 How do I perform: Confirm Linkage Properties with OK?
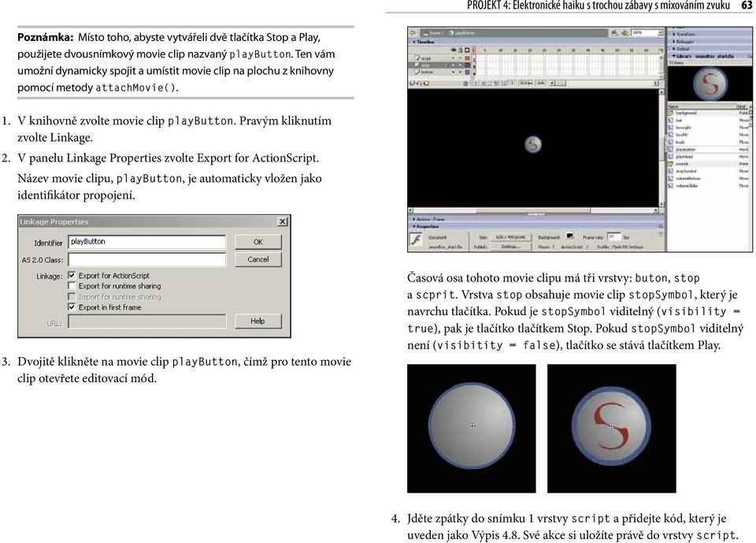(258, 242)
